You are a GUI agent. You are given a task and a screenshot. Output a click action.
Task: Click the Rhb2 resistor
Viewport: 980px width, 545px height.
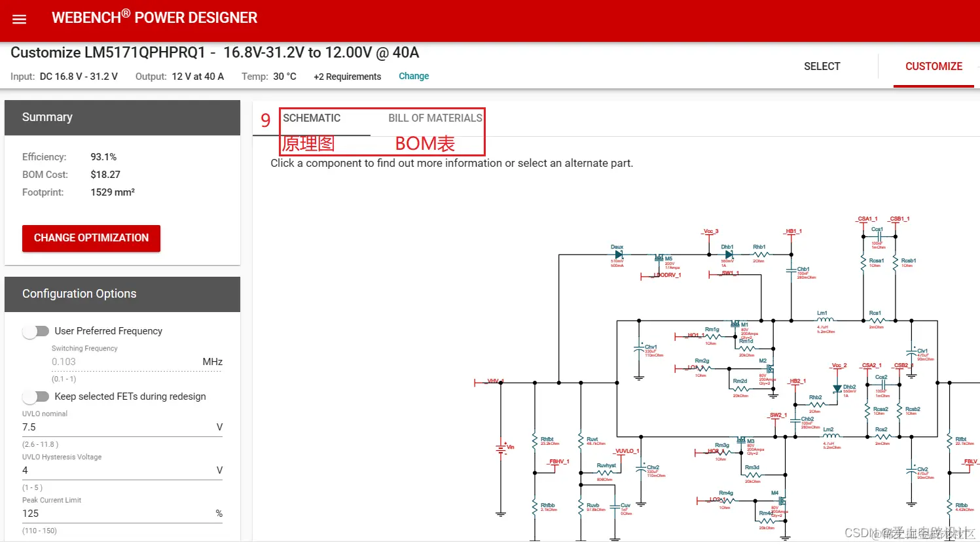[816, 405]
